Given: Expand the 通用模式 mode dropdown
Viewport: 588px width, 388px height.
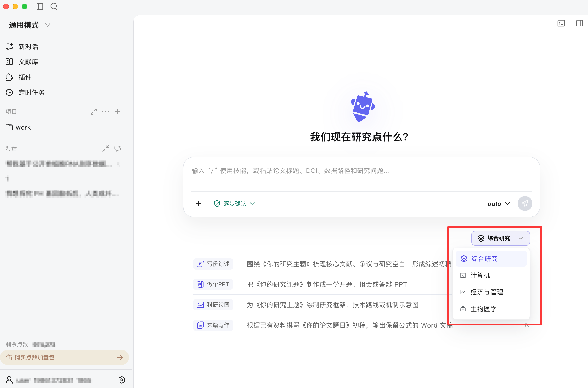Looking at the screenshot, I should click(x=30, y=25).
